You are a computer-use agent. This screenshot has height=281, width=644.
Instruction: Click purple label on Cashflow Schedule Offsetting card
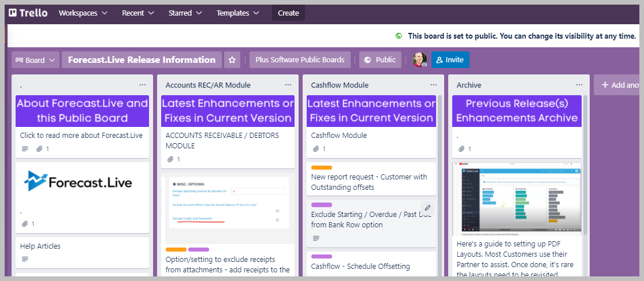[x=322, y=256]
